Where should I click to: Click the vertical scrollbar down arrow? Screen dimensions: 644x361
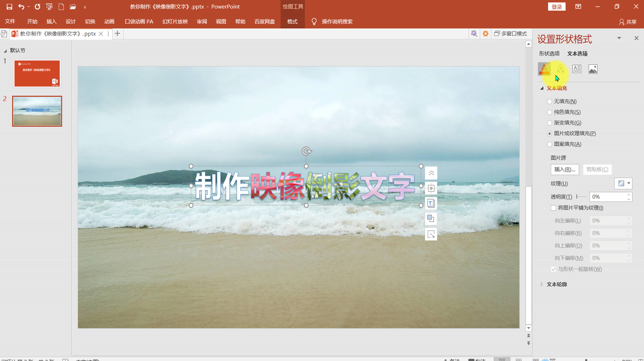tap(529, 328)
